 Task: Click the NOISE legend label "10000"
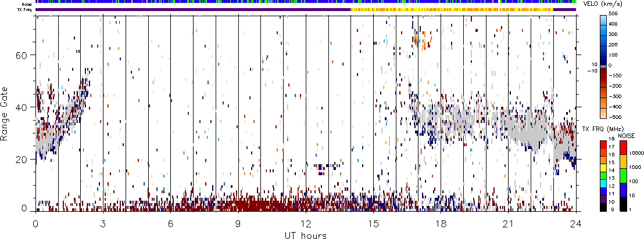(636, 153)
